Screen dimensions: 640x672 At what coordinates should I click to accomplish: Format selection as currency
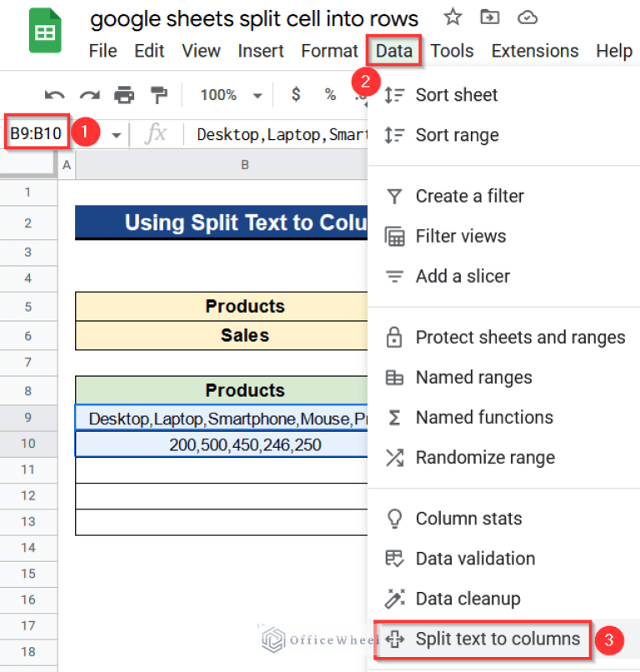pyautogui.click(x=296, y=94)
